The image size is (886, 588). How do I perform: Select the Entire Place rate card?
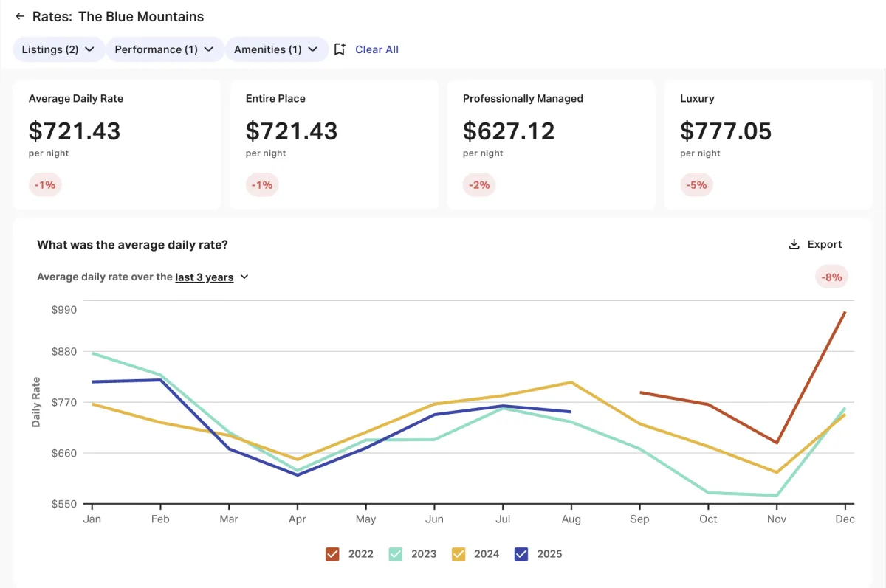[334, 145]
